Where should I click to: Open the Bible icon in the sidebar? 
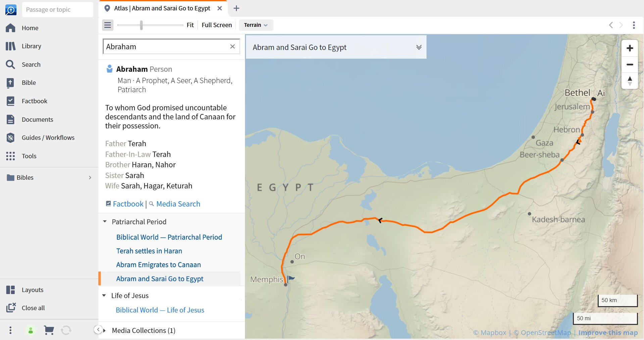coord(29,82)
